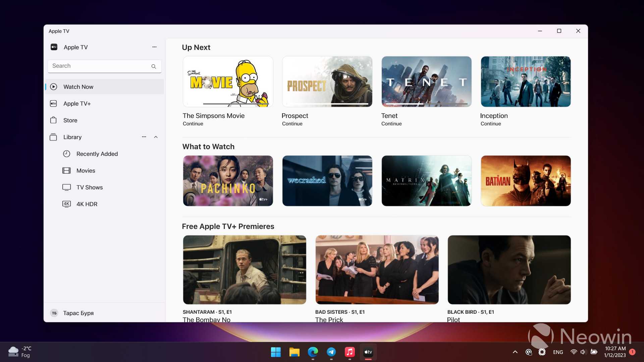
Task: Open Telegram from the taskbar
Action: [331, 352]
